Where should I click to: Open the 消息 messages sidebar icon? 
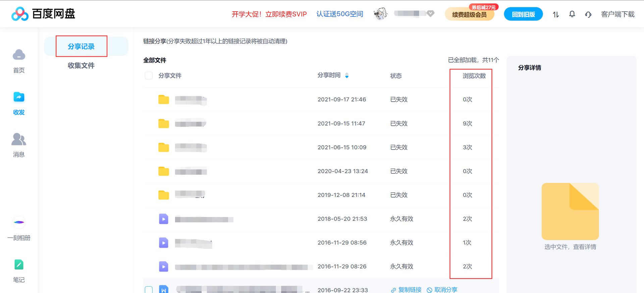[x=19, y=139]
